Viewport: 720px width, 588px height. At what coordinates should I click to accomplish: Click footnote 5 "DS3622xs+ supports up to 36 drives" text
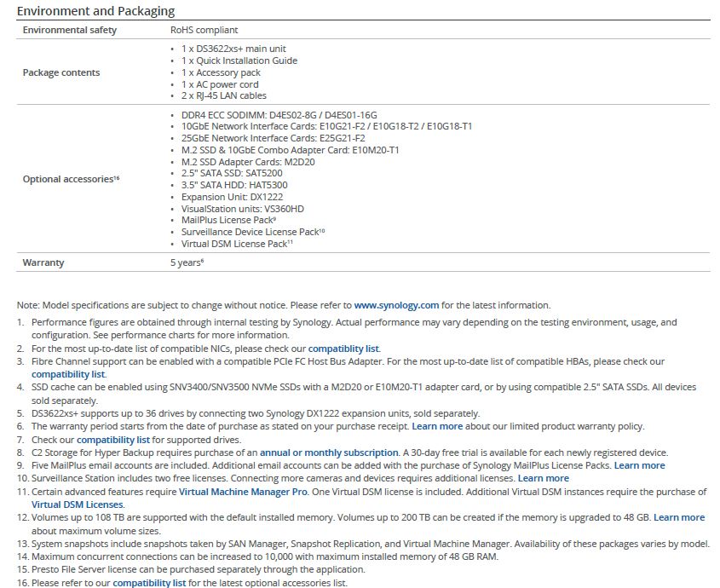coord(256,413)
